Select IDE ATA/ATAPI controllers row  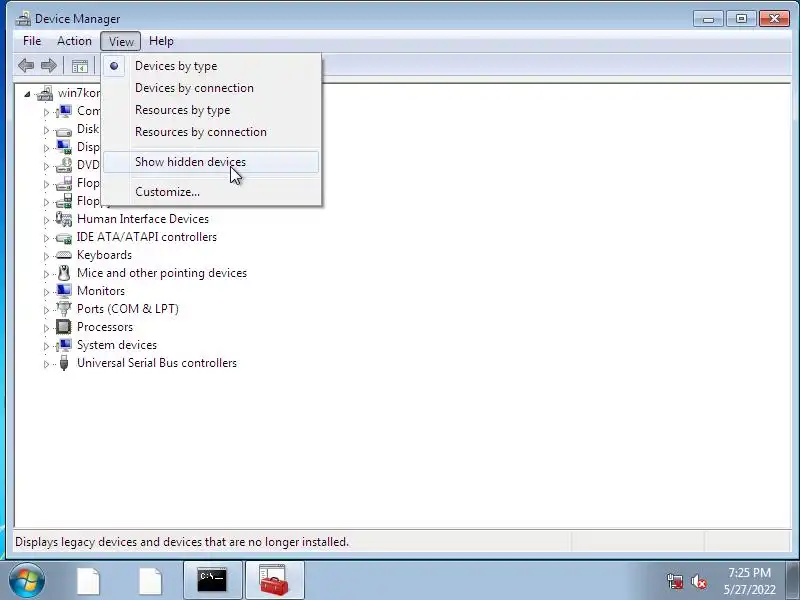coord(146,237)
